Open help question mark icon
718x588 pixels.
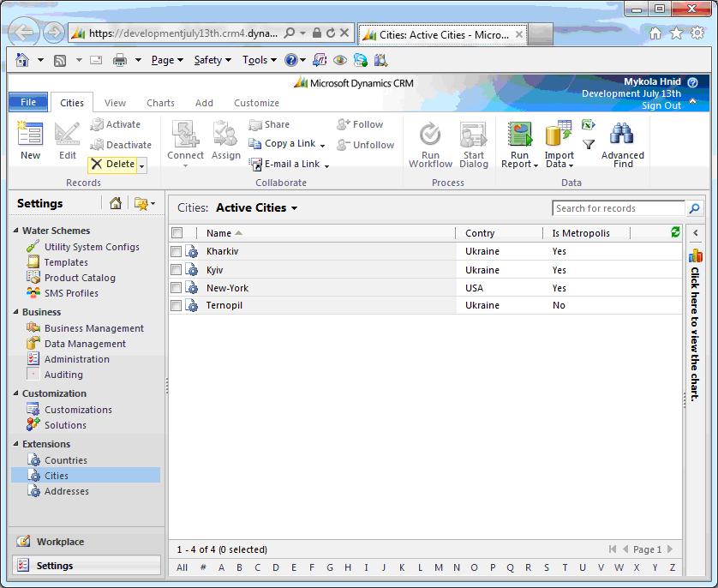coord(692,82)
